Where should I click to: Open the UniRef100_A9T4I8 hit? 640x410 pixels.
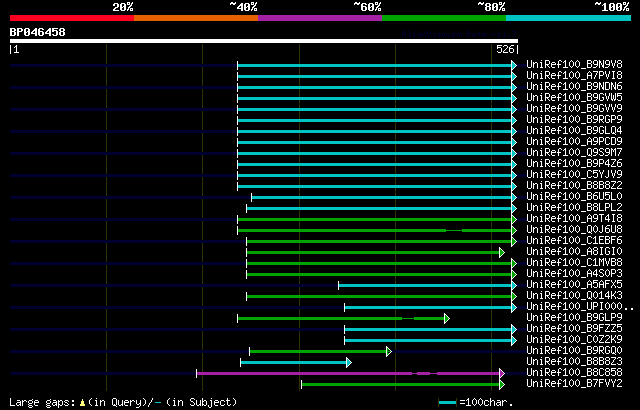574,219
